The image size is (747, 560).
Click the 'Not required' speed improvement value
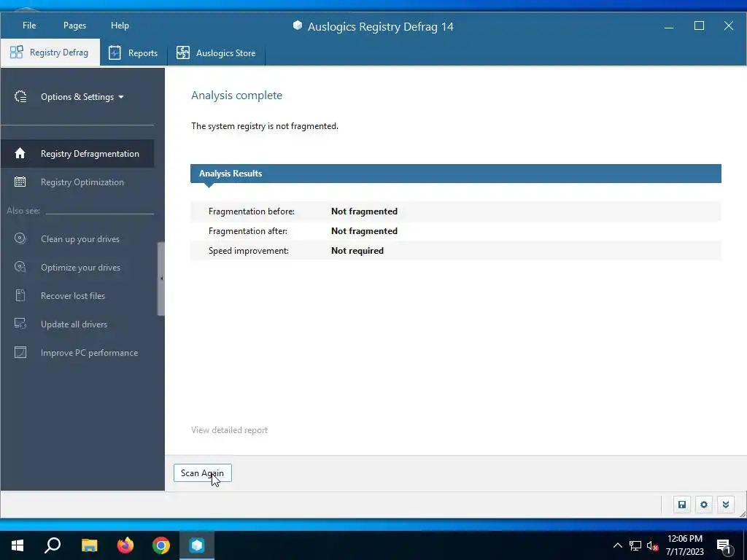click(357, 251)
